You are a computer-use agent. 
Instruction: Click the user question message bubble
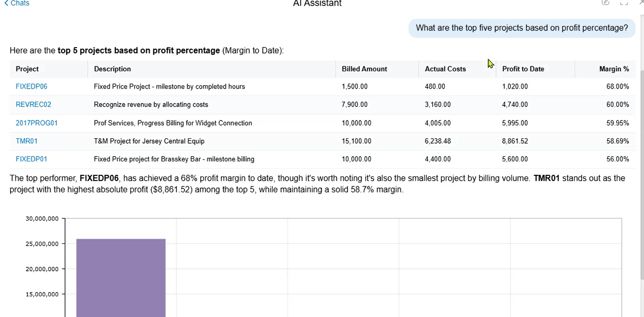pos(522,28)
